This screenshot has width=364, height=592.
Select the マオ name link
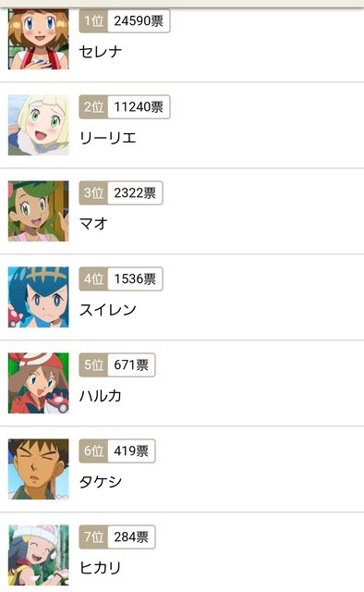point(93,224)
